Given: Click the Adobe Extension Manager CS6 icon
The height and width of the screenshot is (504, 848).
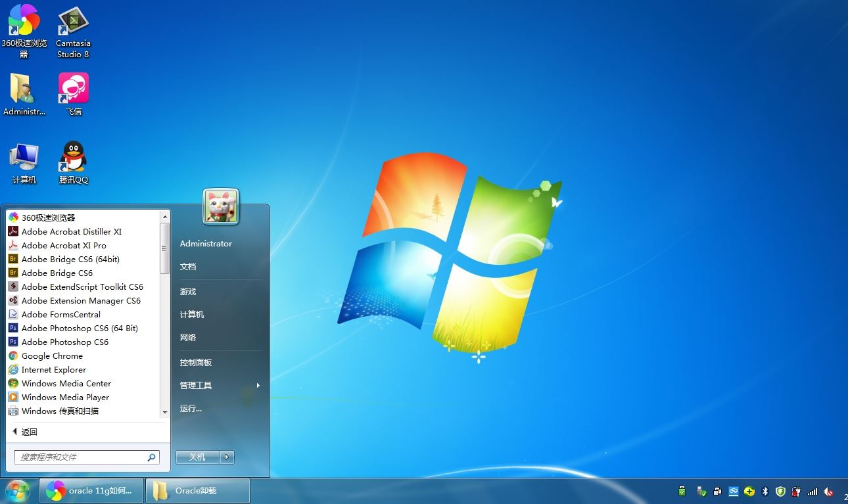Looking at the screenshot, I should point(13,300).
